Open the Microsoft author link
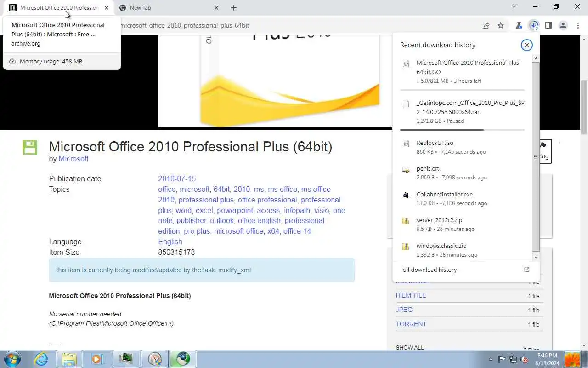This screenshot has height=368, width=588. 73,159
